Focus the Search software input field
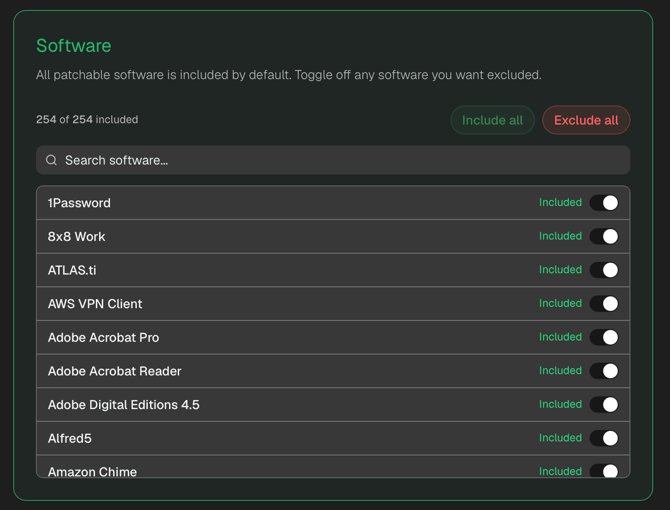Screen dimensions: 670x510 (333, 160)
